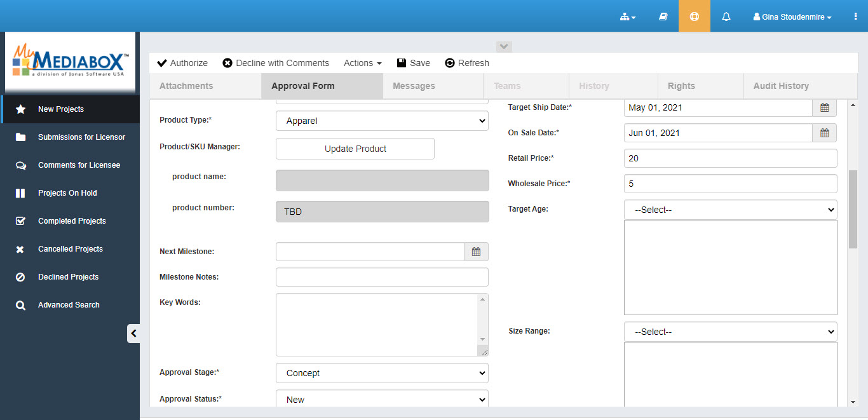Open Cancelled Projects list
The image size is (868, 420).
coord(70,249)
